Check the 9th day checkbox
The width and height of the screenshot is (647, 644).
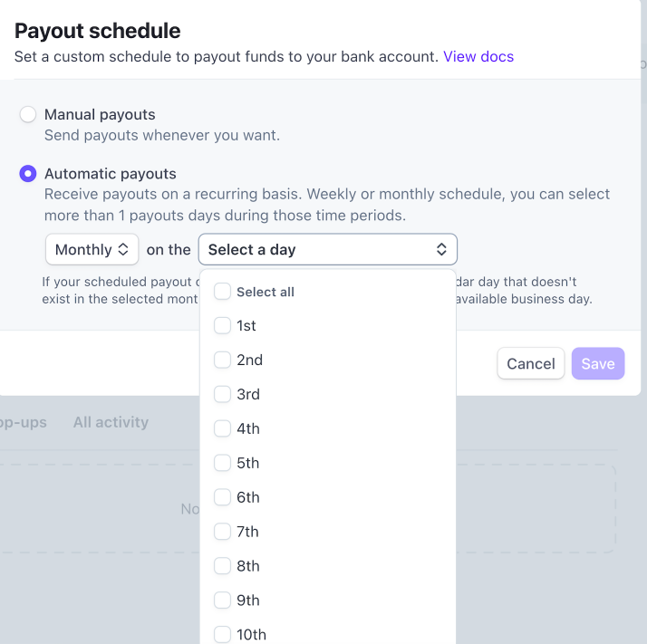pos(223,601)
